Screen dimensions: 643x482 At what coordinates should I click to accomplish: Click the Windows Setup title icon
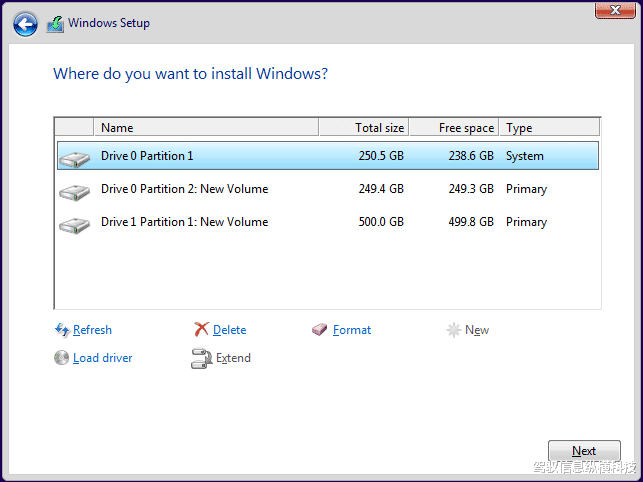[x=55, y=24]
